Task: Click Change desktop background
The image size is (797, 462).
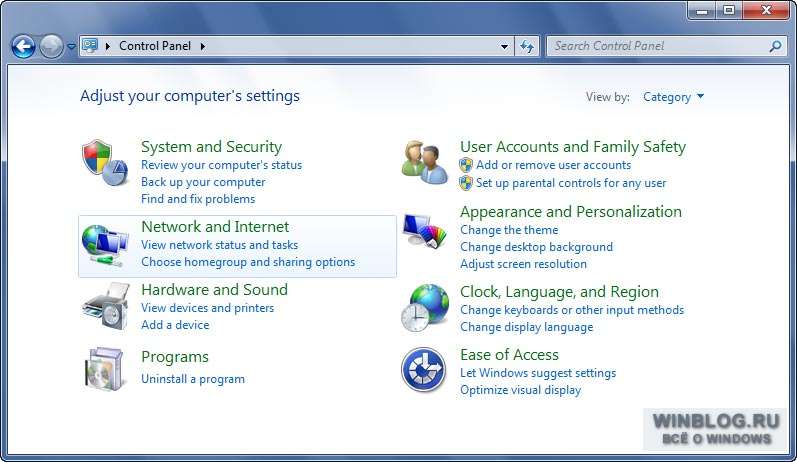Action: [x=537, y=247]
